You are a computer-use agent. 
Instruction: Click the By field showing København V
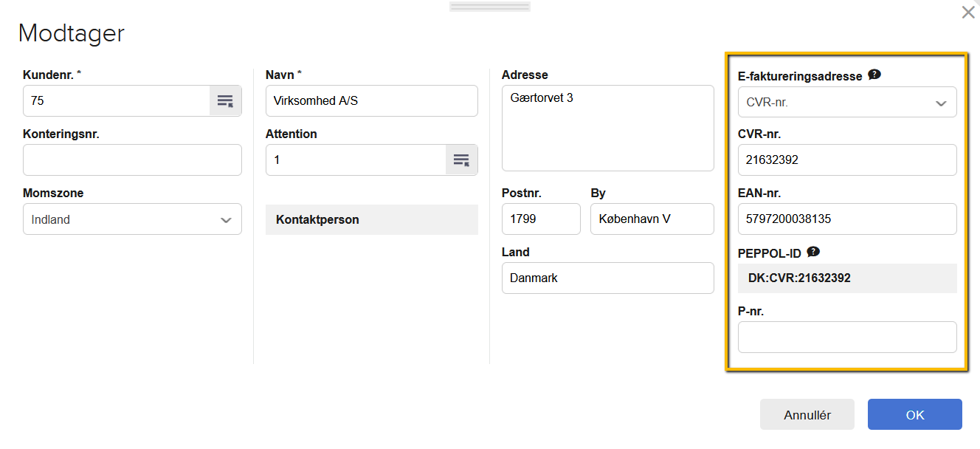click(652, 219)
